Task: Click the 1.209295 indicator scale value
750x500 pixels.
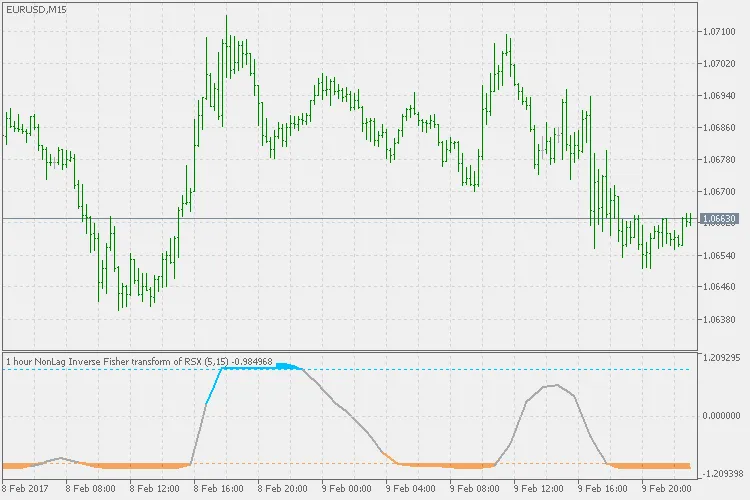Action: click(x=722, y=357)
